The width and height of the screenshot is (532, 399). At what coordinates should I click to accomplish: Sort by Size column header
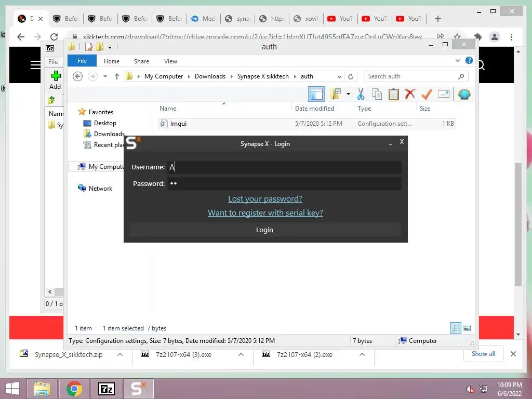pyautogui.click(x=437, y=109)
